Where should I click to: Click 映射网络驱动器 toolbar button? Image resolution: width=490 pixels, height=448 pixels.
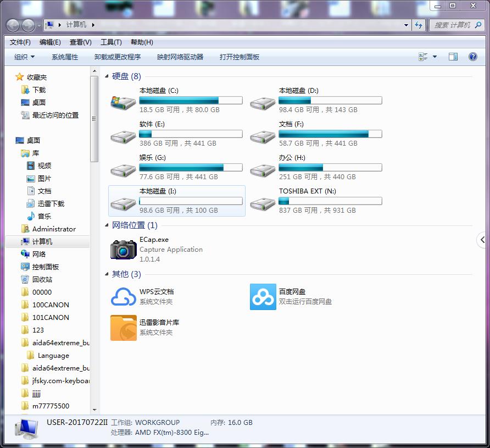[x=180, y=57]
